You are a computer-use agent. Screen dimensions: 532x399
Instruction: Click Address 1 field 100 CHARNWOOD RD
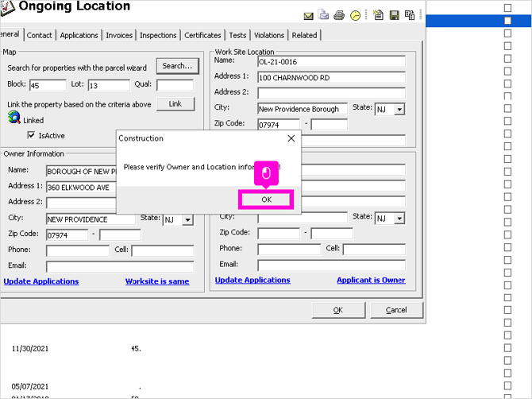pyautogui.click(x=331, y=78)
